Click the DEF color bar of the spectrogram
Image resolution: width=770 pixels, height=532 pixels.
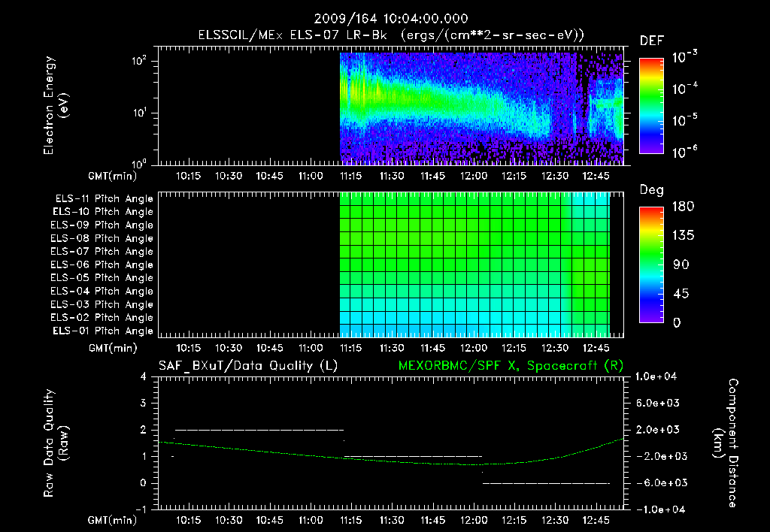click(651, 105)
